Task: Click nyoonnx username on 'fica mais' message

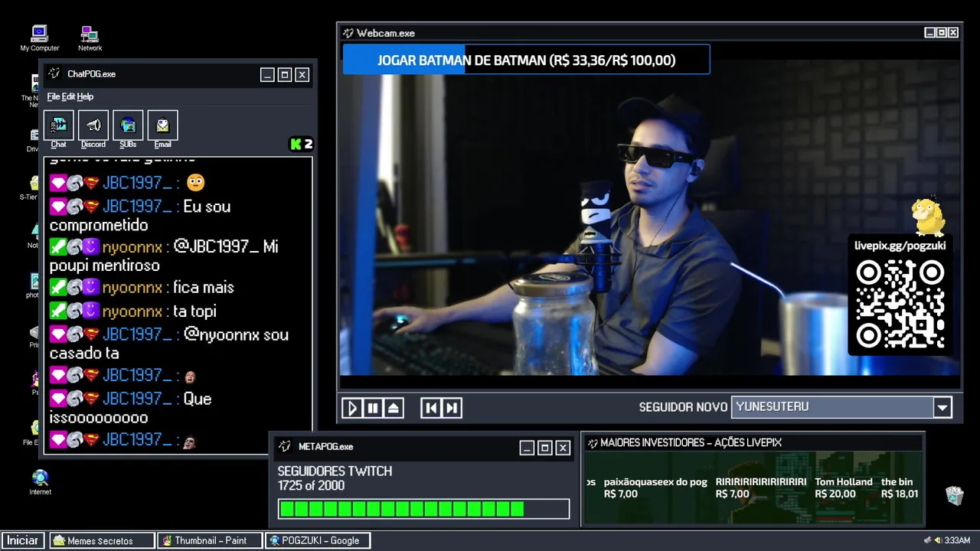Action: 132,288
